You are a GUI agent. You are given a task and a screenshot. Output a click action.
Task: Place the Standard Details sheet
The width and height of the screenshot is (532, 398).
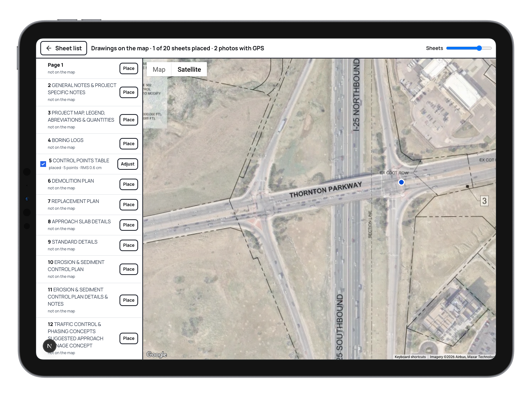pyautogui.click(x=129, y=245)
